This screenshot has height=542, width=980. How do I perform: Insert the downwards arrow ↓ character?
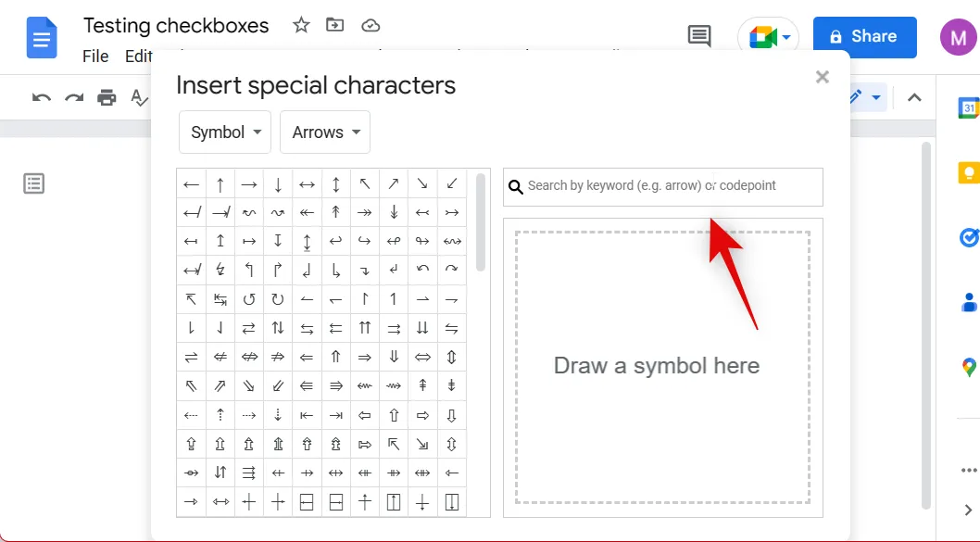pyautogui.click(x=278, y=183)
